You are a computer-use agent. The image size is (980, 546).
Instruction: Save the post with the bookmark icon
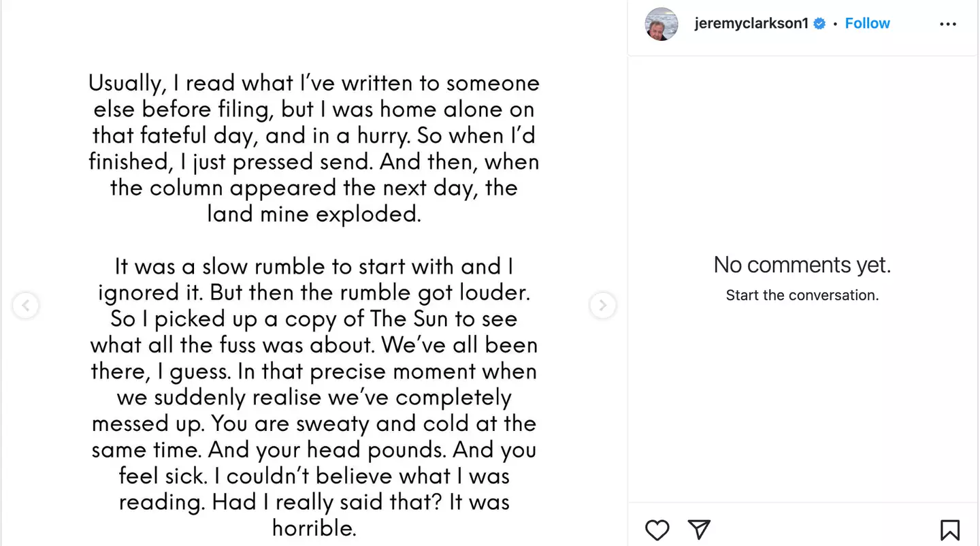950,530
